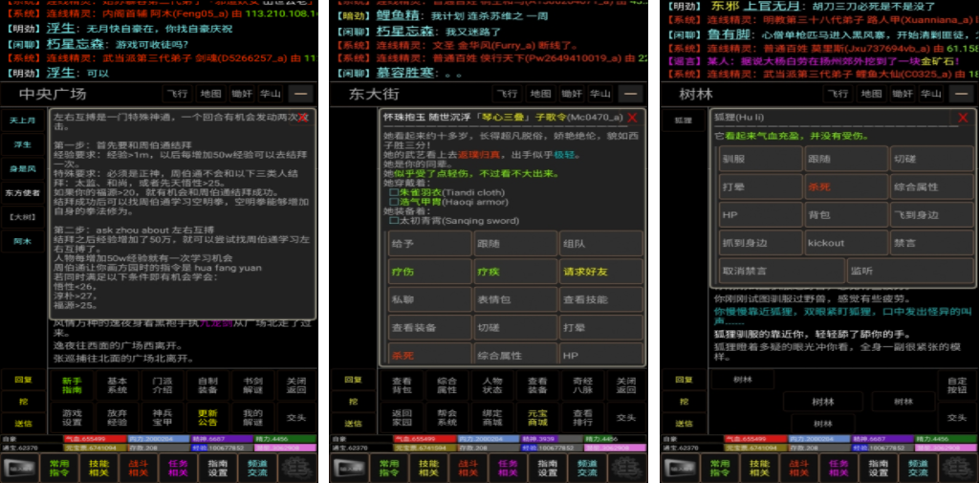This screenshot has height=483, width=980.
Task: Select player 东方使者 from the left list
Action: click(x=22, y=192)
